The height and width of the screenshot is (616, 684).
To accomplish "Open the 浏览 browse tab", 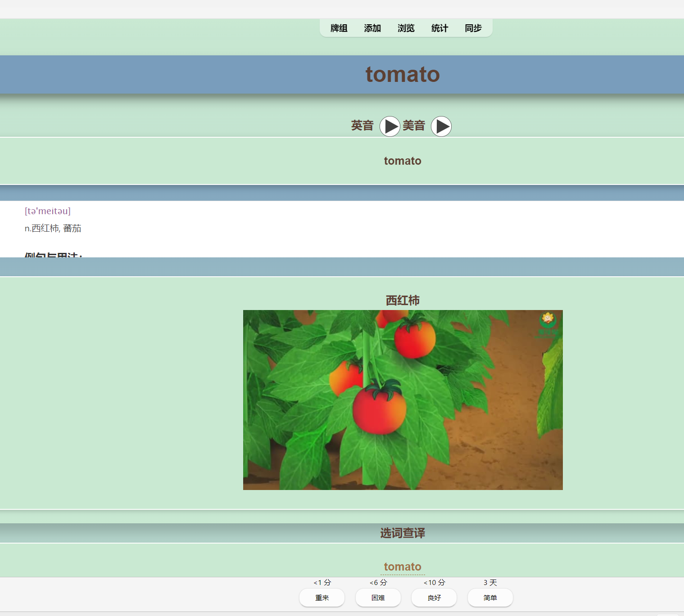I will point(406,28).
